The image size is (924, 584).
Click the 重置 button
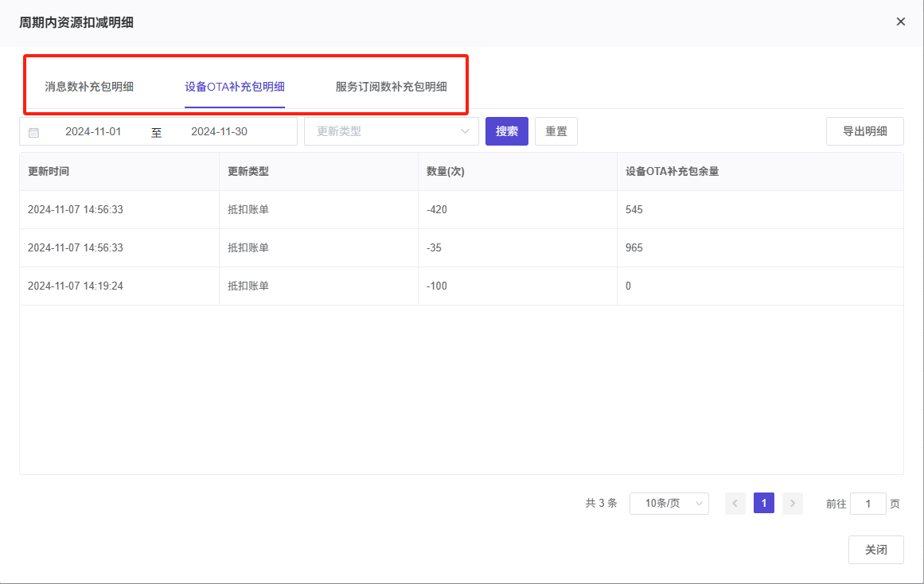556,130
